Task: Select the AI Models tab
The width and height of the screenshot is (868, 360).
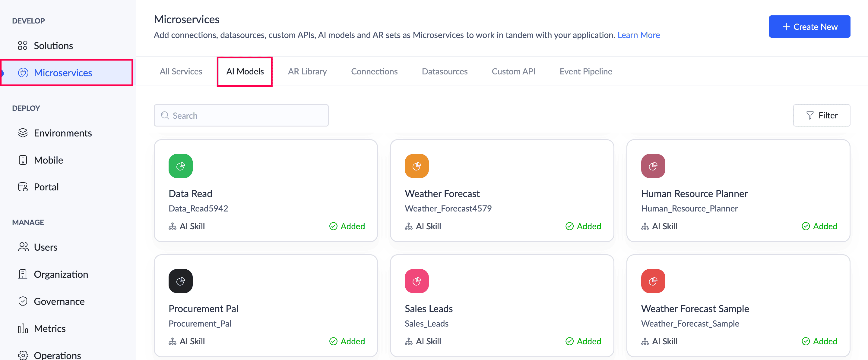Action: (x=245, y=71)
